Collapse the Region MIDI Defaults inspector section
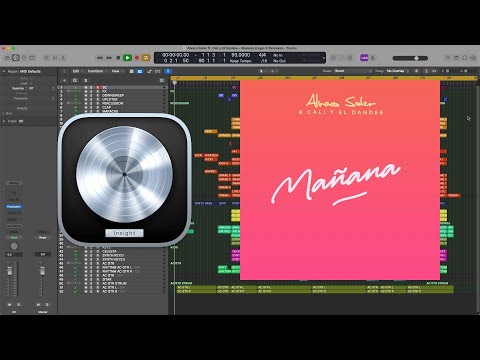480x360 pixels. click(x=4, y=71)
